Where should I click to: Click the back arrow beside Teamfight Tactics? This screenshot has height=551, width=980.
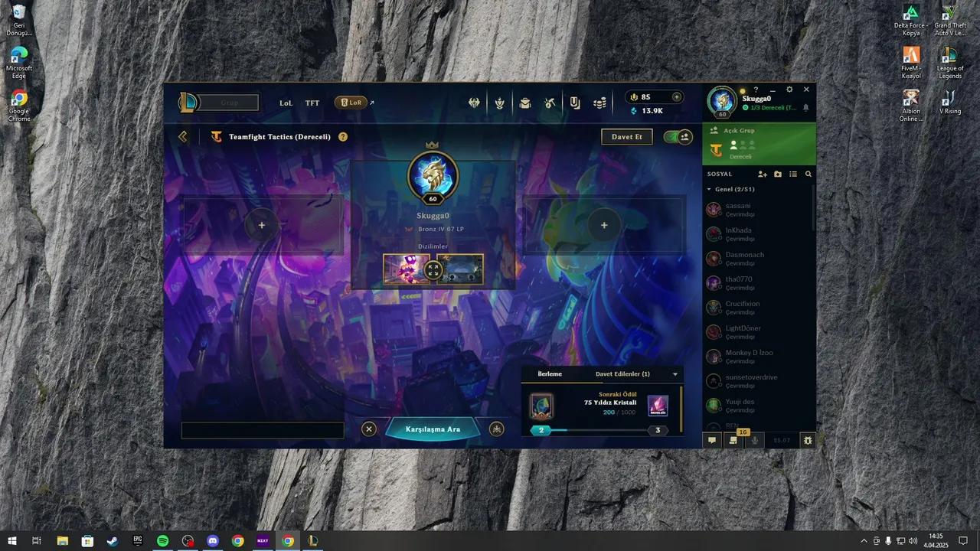pos(183,136)
